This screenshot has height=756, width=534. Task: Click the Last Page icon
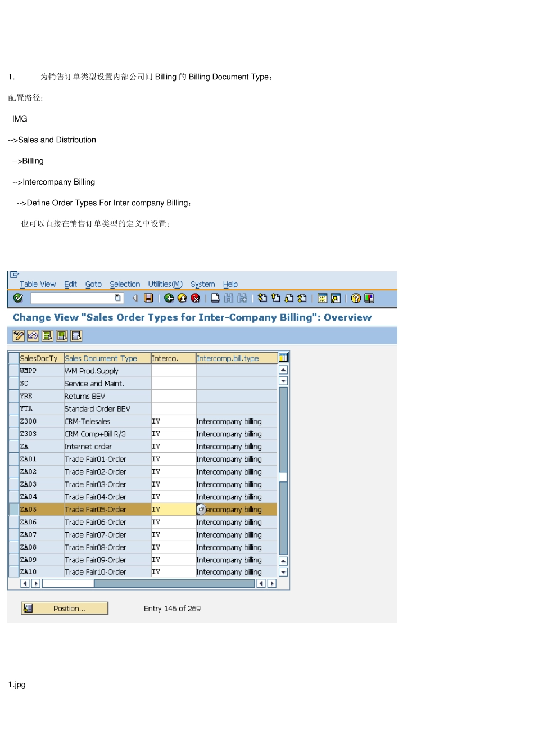click(x=302, y=298)
